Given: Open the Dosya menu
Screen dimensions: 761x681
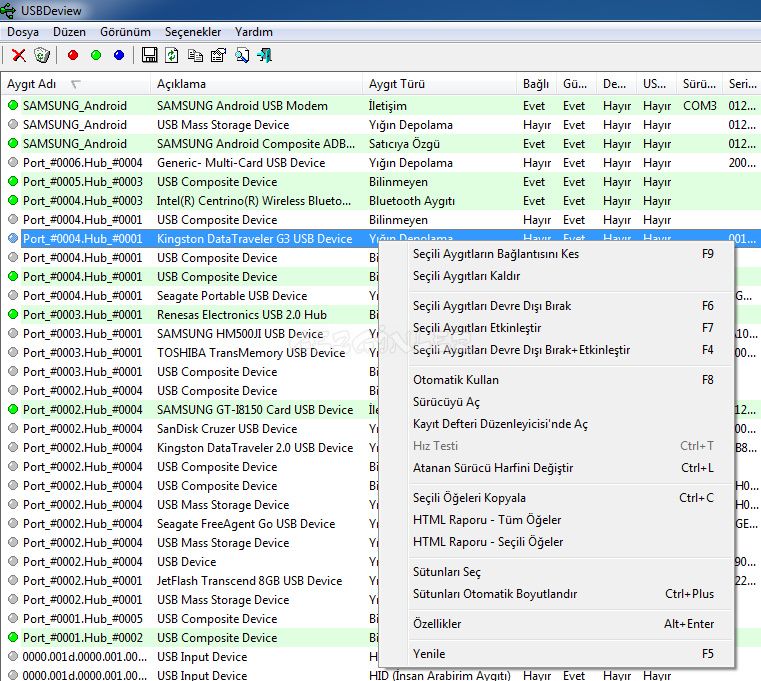Looking at the screenshot, I should pos(23,32).
